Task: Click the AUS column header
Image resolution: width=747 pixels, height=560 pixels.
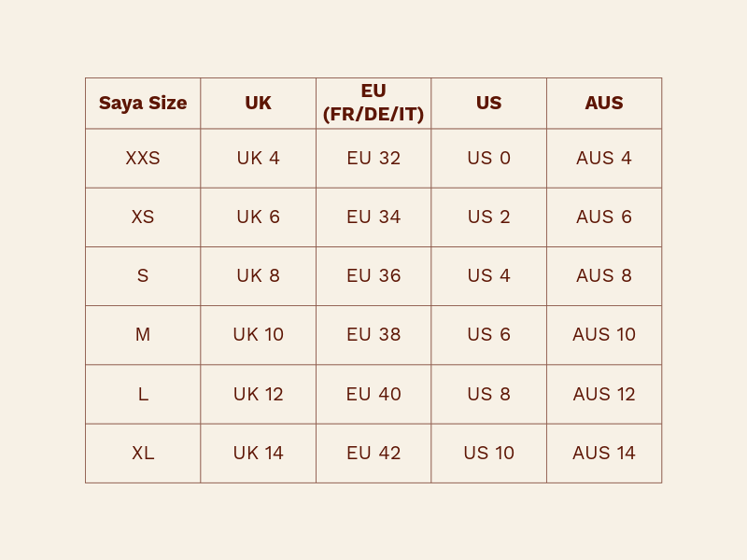Action: coord(604,103)
